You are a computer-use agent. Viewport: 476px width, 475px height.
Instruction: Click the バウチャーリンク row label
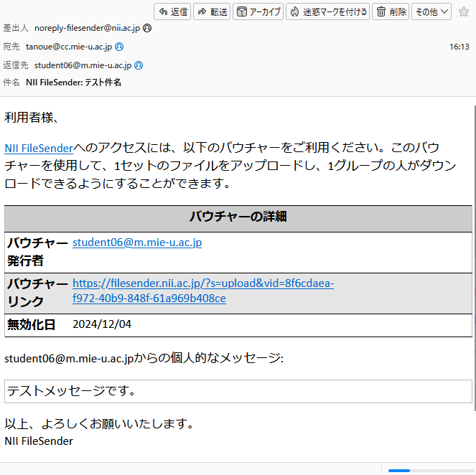click(37, 293)
